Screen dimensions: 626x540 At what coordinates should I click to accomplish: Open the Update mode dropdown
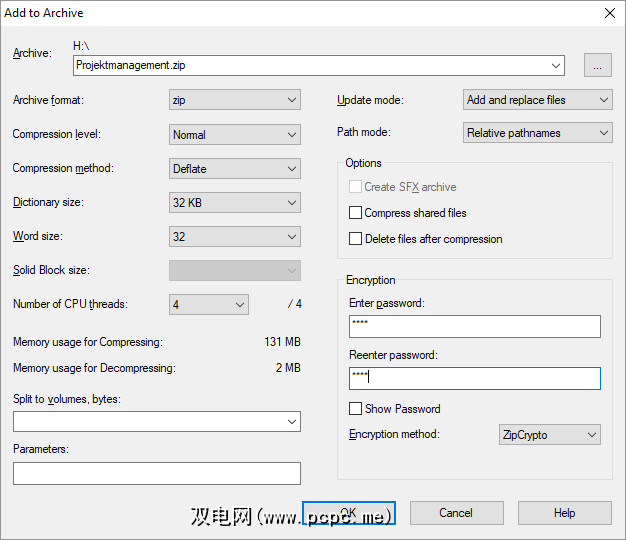[x=538, y=100]
